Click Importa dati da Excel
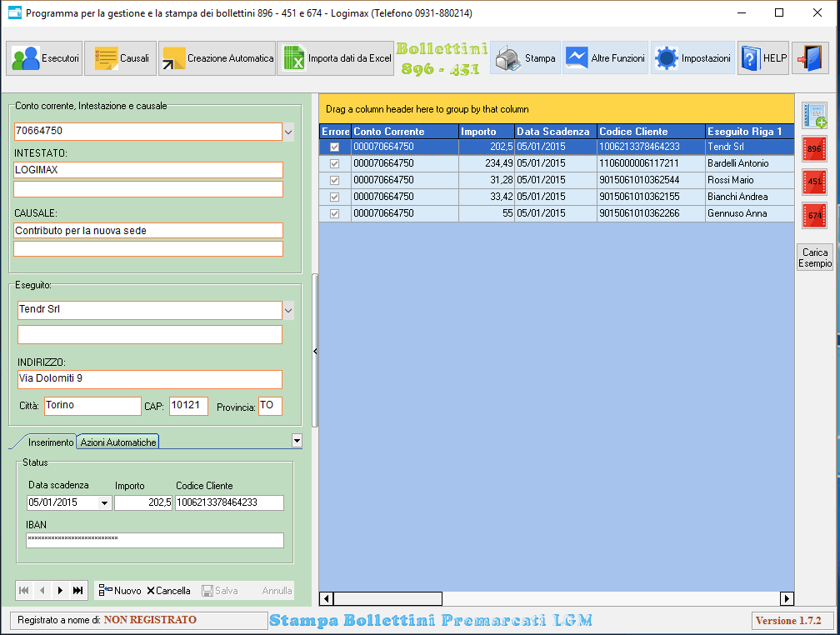Screen dimensions: 840x635 335,57
